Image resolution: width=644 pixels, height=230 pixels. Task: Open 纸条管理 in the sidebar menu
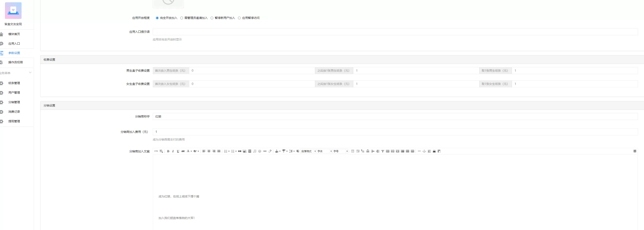[14, 83]
